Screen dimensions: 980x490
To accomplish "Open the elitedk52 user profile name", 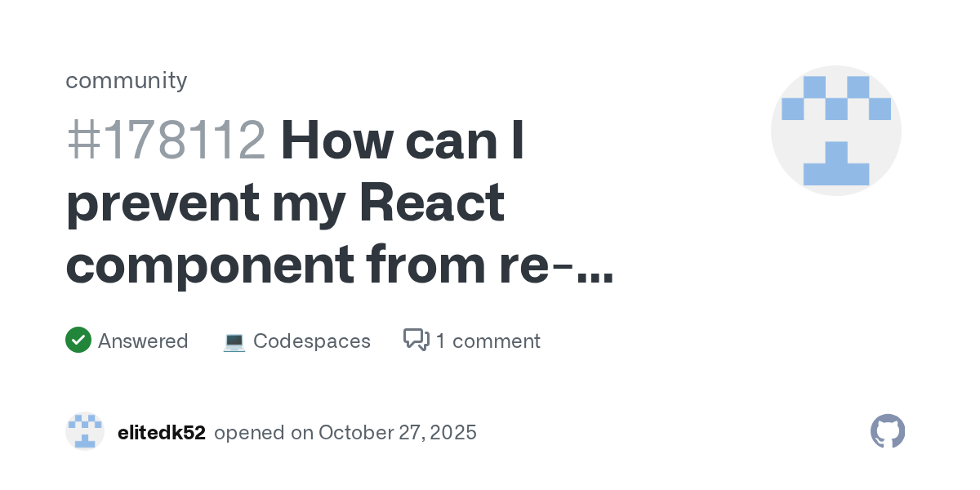I will tap(161, 432).
